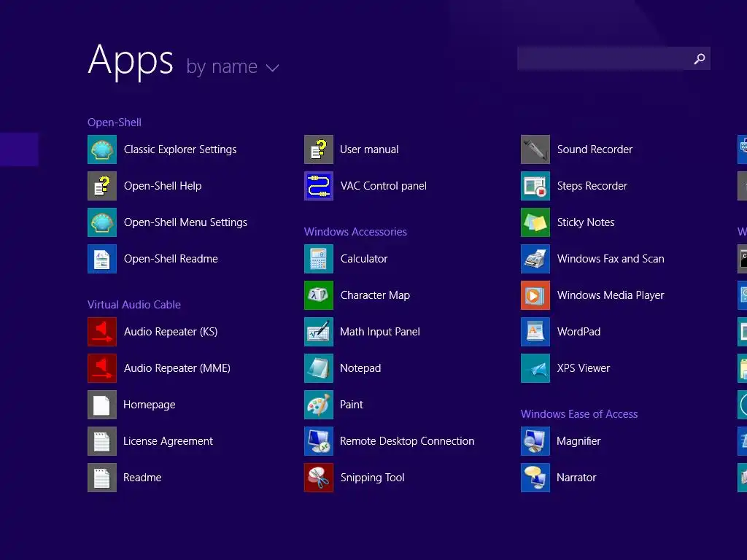Click the 'User manual' label
Screen dimensions: 747x560
pos(369,149)
